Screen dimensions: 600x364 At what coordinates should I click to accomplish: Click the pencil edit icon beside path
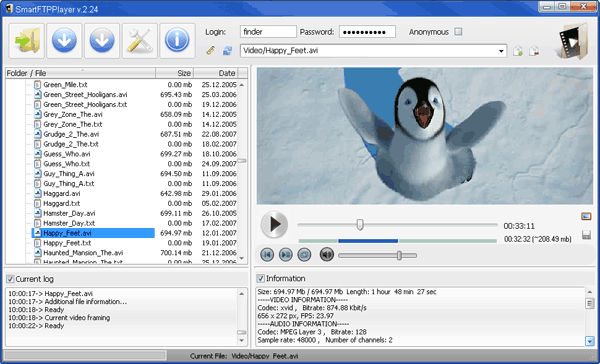click(x=210, y=51)
